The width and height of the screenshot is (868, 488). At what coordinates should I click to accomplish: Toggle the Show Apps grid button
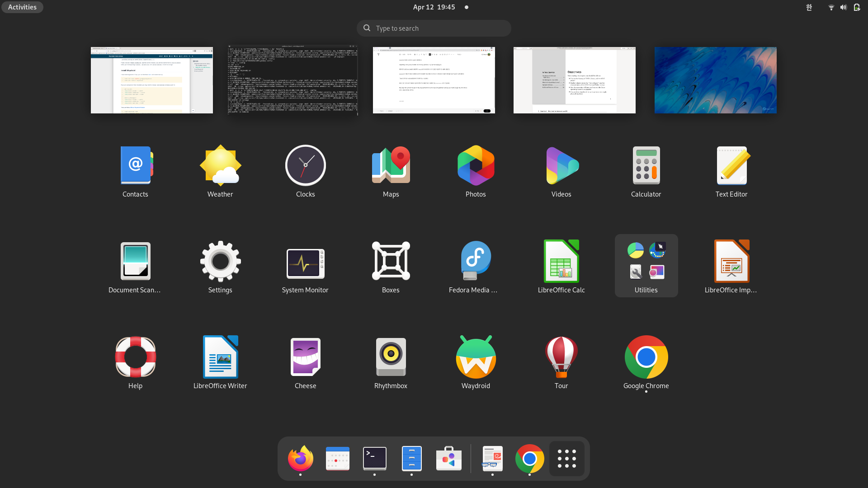[x=567, y=459]
